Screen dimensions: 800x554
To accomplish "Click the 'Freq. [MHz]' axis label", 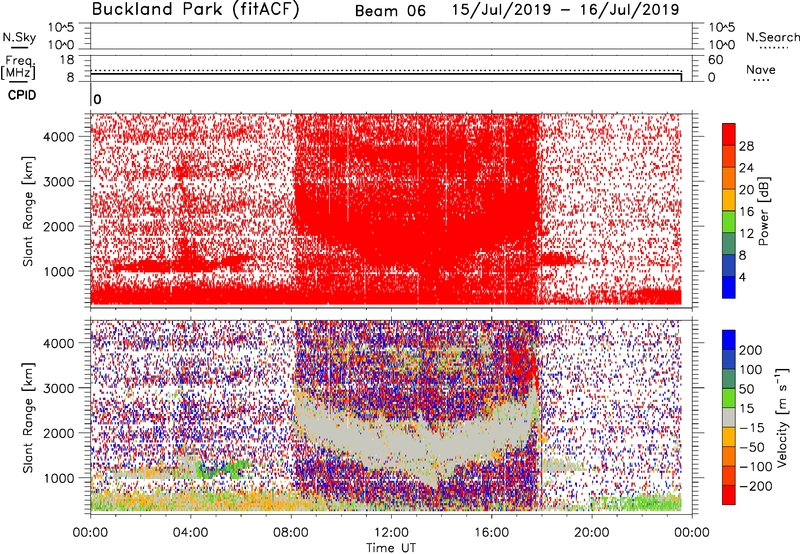I will (x=19, y=67).
